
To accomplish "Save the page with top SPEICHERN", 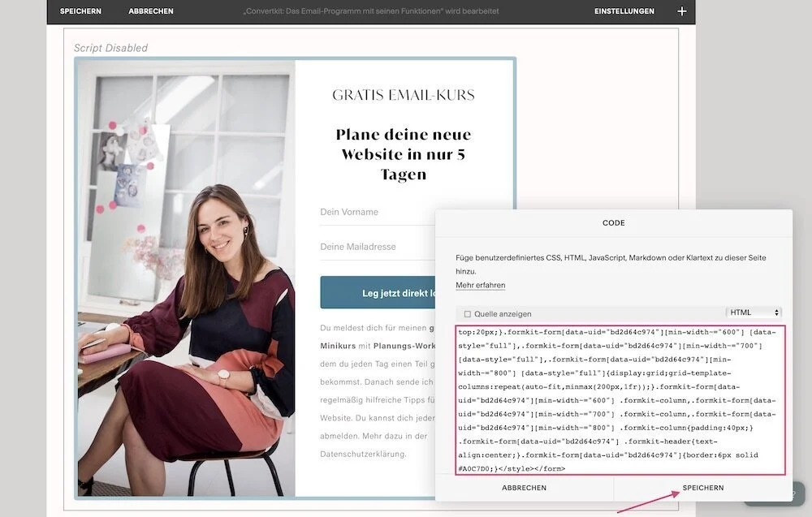I will click(80, 11).
